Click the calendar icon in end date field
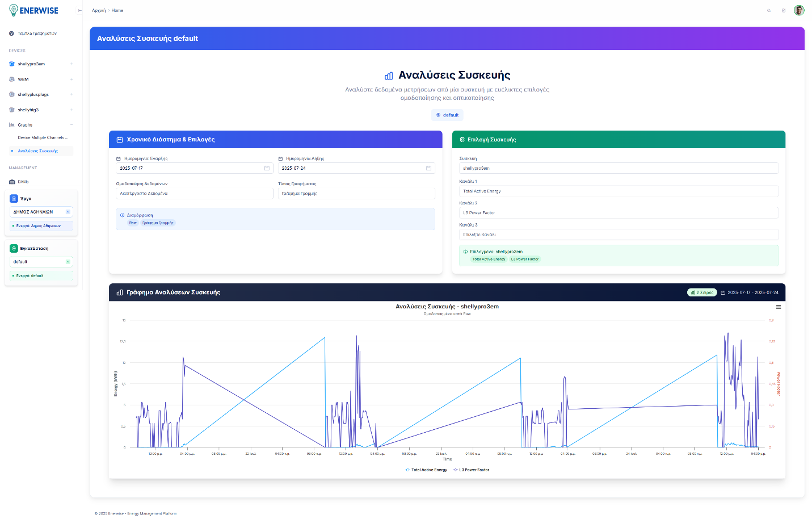 coord(428,168)
